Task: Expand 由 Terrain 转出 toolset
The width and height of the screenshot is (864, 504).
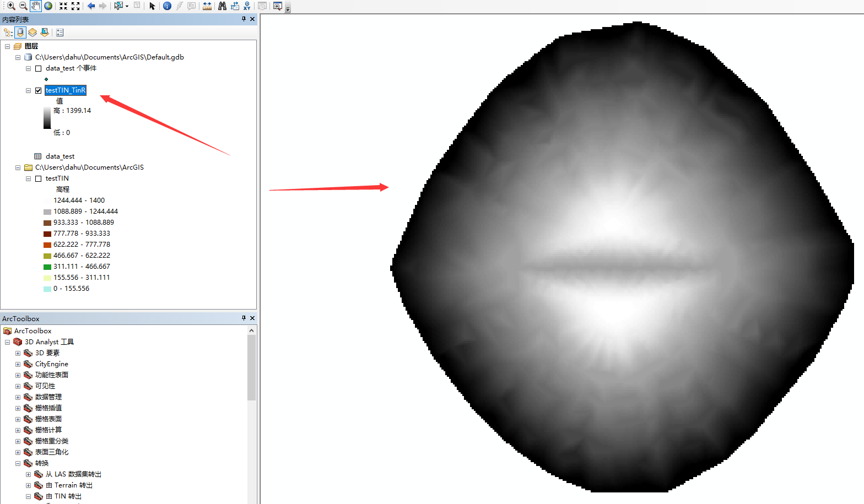Action: tap(28, 485)
